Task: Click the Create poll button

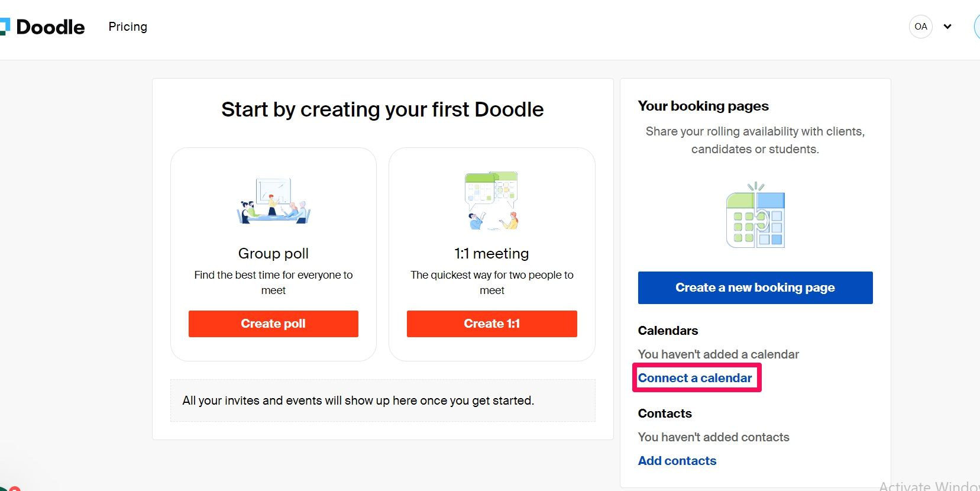Action: pyautogui.click(x=273, y=324)
